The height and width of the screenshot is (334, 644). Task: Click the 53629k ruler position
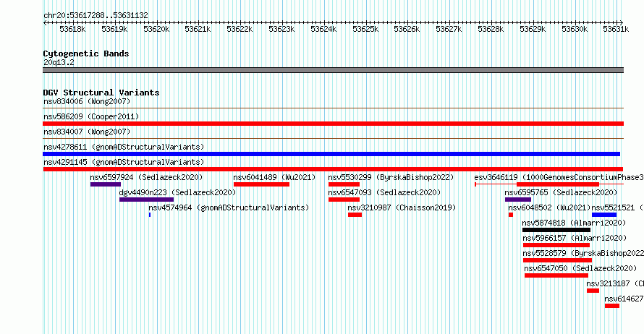pyautogui.click(x=533, y=29)
